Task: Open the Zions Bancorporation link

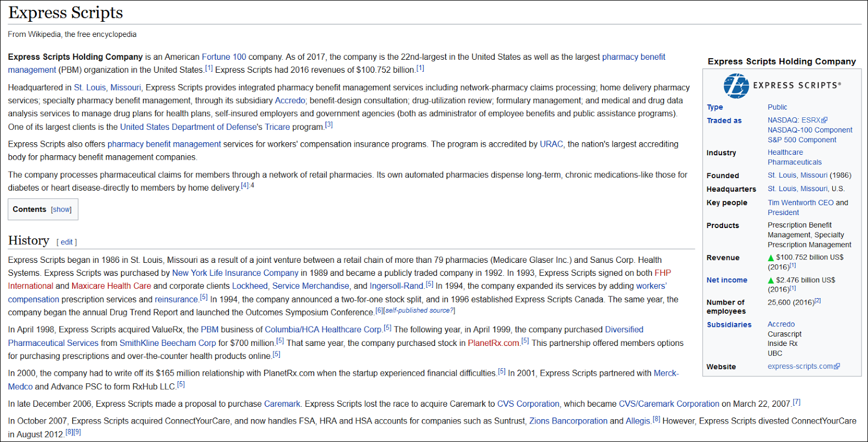Action: coord(569,421)
